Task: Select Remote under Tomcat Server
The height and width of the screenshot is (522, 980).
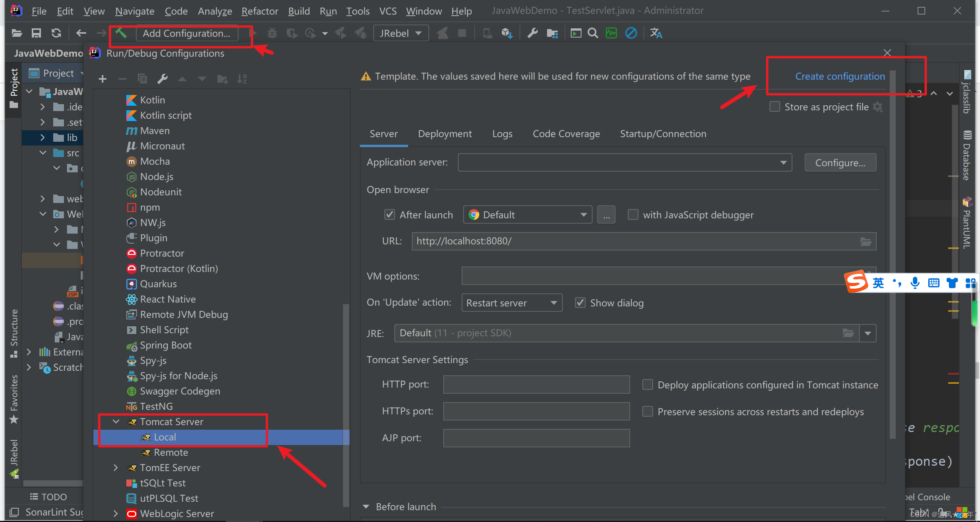Action: (171, 452)
